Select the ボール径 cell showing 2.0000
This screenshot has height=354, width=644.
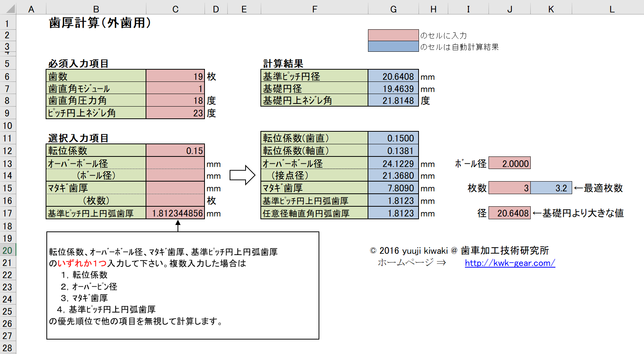tap(509, 163)
